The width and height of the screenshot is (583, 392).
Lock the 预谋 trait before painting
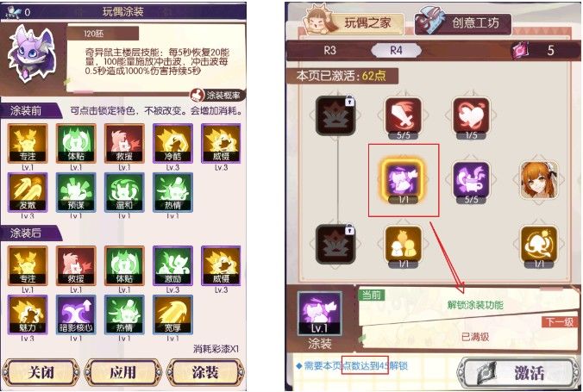pos(76,192)
